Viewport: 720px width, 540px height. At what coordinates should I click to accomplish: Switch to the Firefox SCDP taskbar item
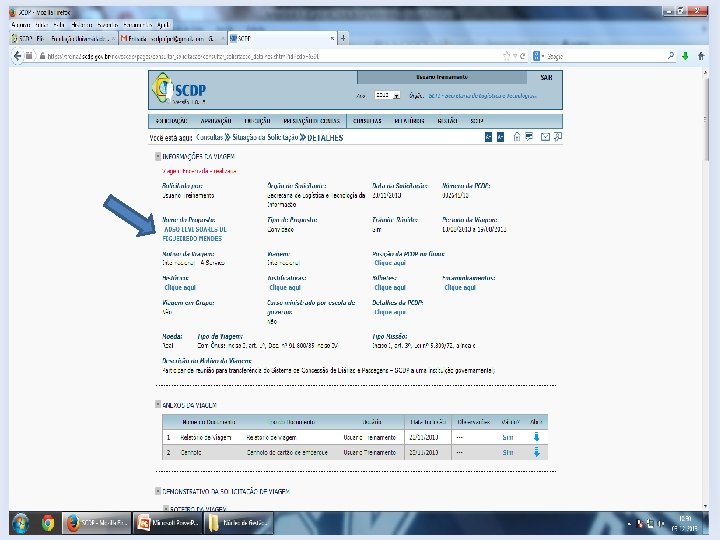coord(96,523)
